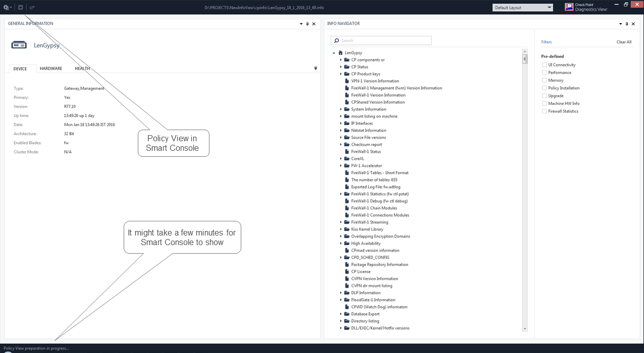Expand the FW-1 Accelerator node
644x353 pixels.
pyautogui.click(x=341, y=166)
